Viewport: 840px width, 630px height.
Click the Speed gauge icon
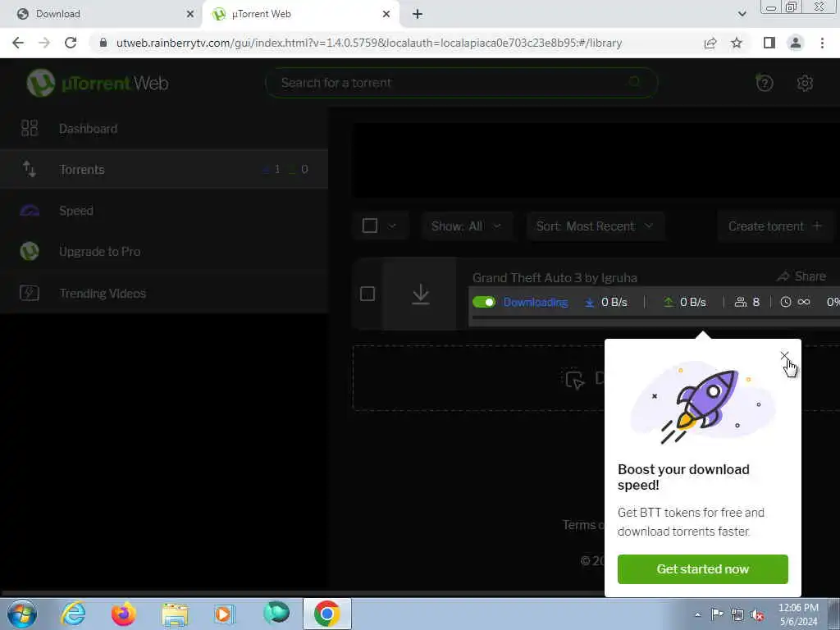tap(30, 211)
